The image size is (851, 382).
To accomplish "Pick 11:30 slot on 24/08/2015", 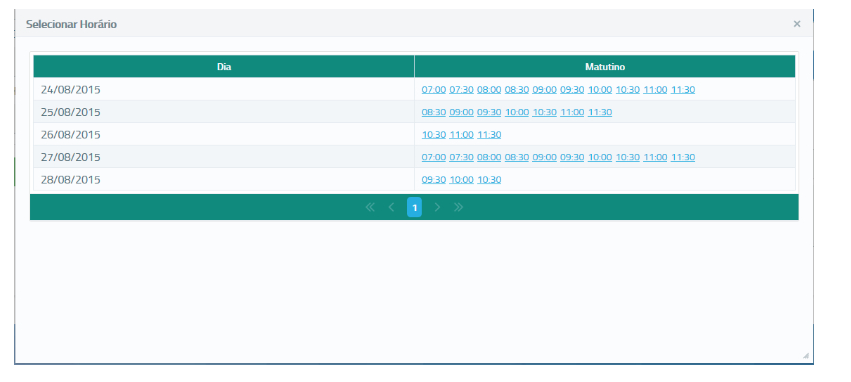I will [683, 90].
